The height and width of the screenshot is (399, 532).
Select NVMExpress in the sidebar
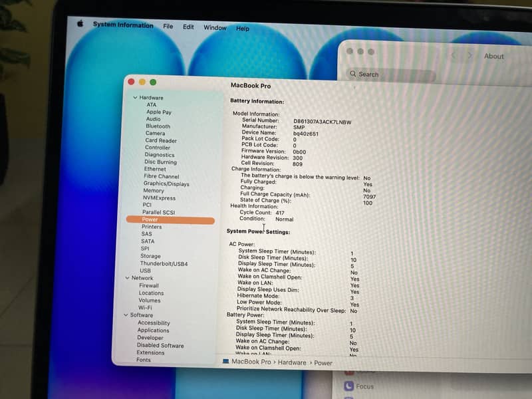point(159,198)
